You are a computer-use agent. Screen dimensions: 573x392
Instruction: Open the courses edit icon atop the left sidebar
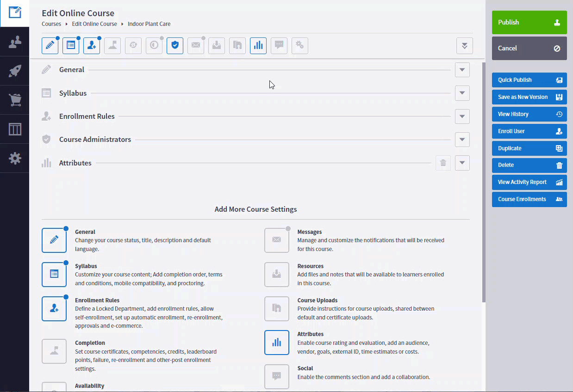pyautogui.click(x=15, y=13)
